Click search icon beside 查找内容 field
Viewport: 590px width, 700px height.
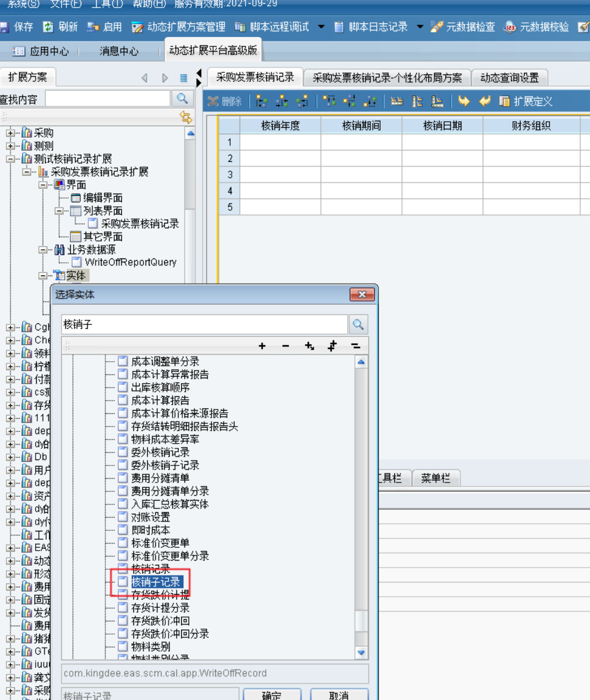point(182,98)
